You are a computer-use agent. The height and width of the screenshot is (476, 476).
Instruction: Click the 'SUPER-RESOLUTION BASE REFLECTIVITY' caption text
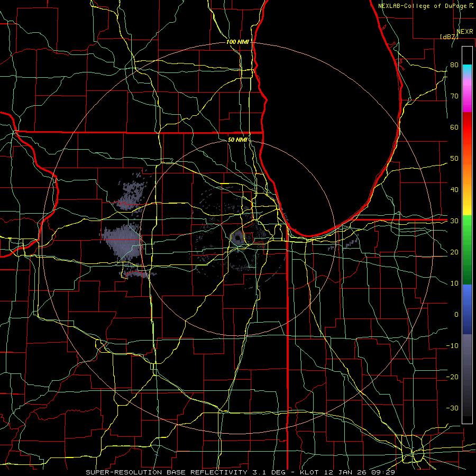click(167, 472)
